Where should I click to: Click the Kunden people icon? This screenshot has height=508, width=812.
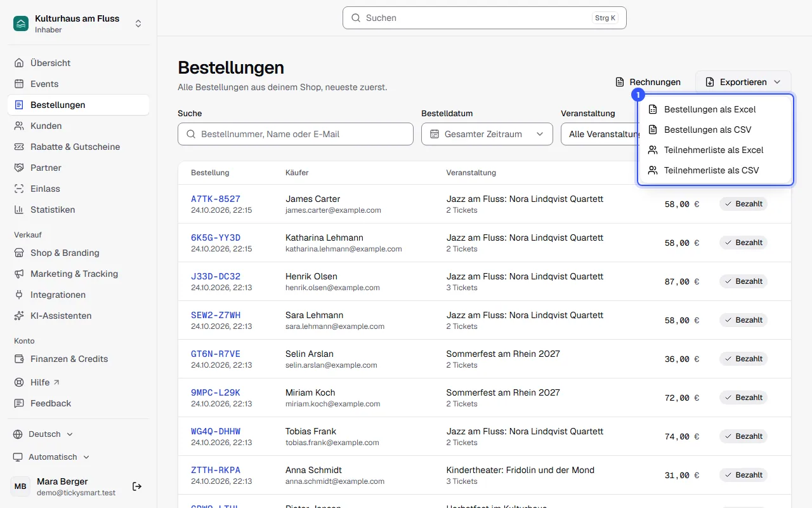point(18,126)
